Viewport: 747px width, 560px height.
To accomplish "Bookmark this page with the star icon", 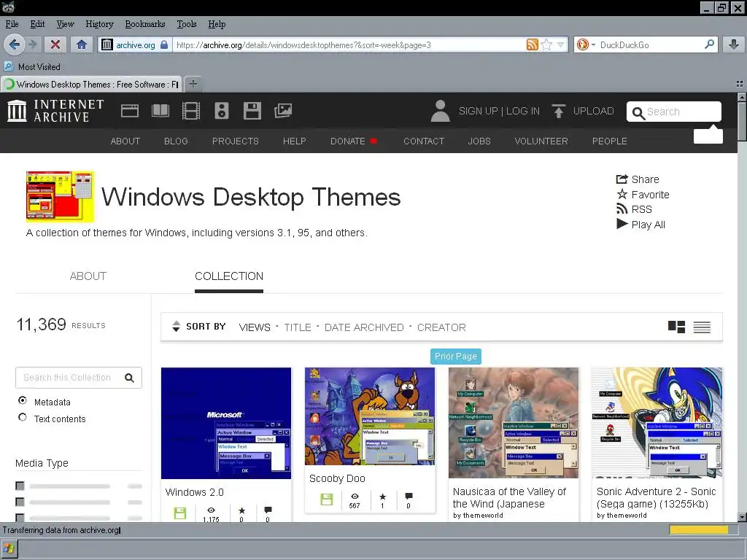I will (546, 44).
